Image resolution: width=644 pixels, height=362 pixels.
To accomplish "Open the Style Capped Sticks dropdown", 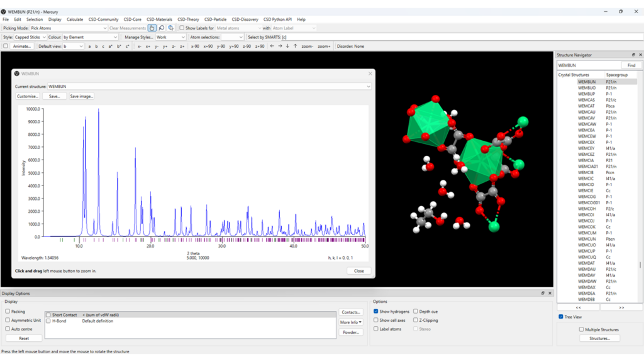I will click(30, 37).
